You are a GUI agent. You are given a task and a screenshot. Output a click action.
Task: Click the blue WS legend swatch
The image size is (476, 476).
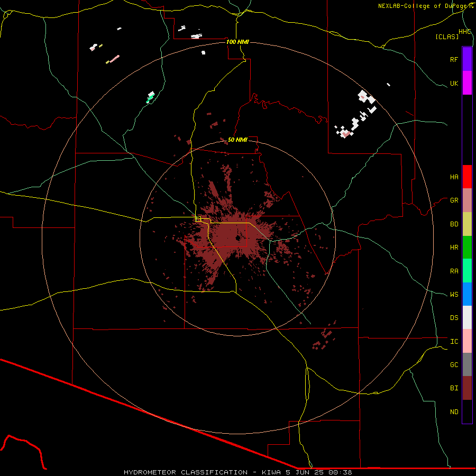point(467,294)
